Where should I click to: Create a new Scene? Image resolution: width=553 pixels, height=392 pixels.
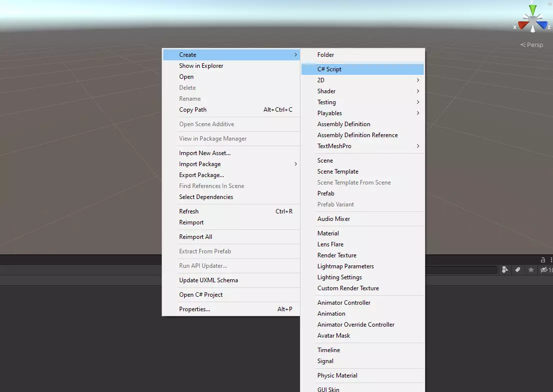pyautogui.click(x=362, y=161)
